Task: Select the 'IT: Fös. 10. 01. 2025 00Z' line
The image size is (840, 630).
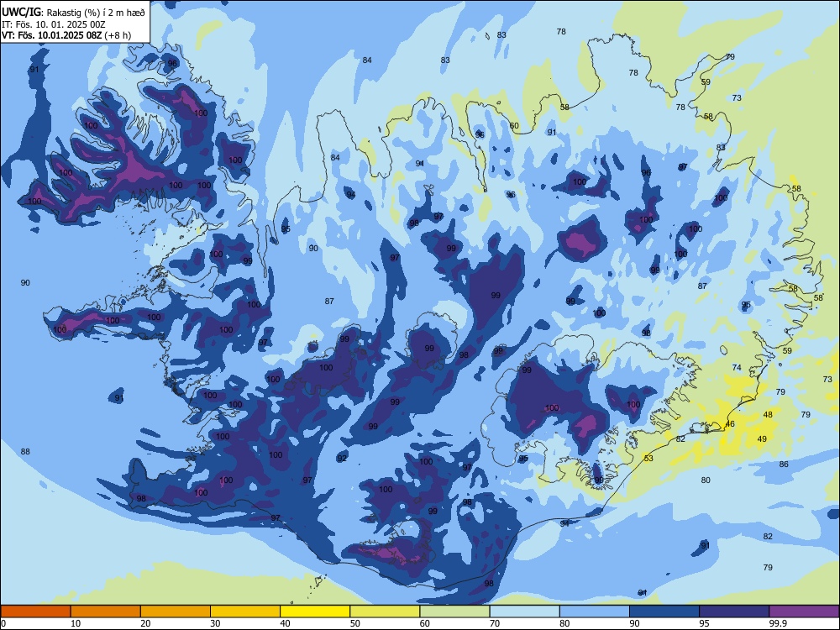Action: [54, 24]
